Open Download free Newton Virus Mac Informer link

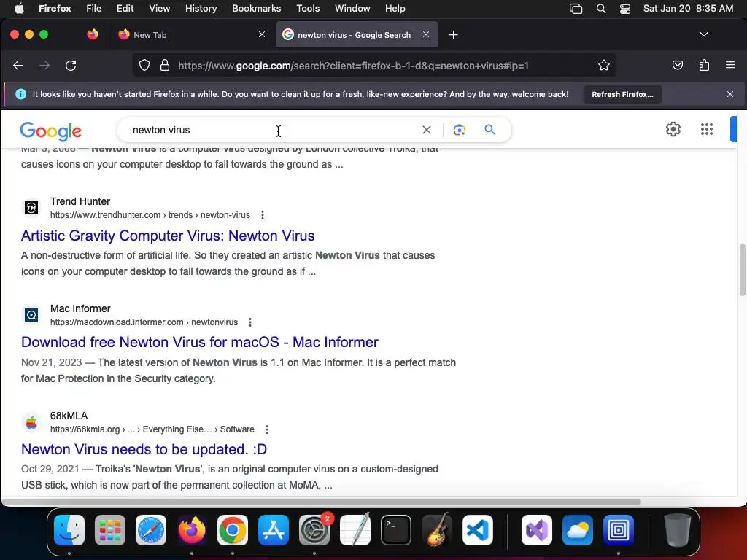pos(200,343)
